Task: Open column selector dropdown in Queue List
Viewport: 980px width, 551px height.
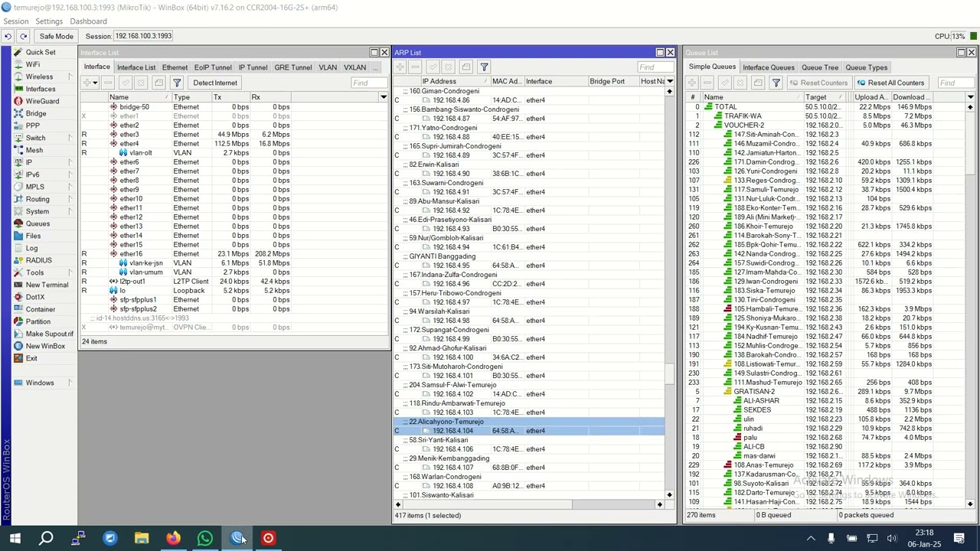Action: click(970, 97)
